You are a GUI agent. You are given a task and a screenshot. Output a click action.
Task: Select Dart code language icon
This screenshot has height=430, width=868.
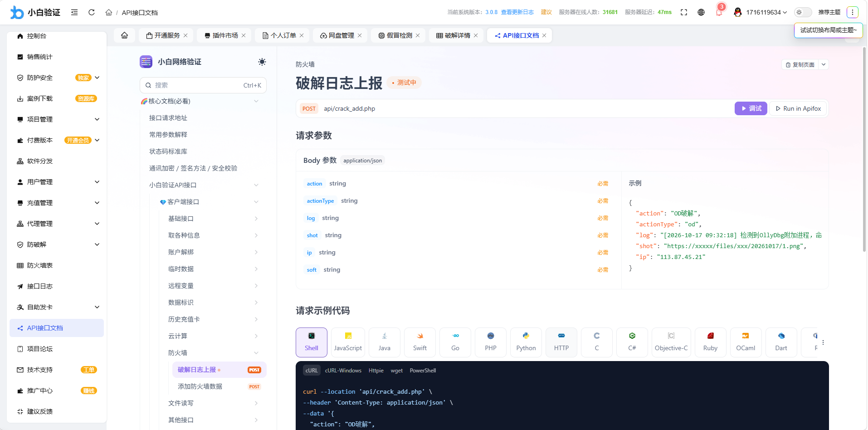coord(781,342)
